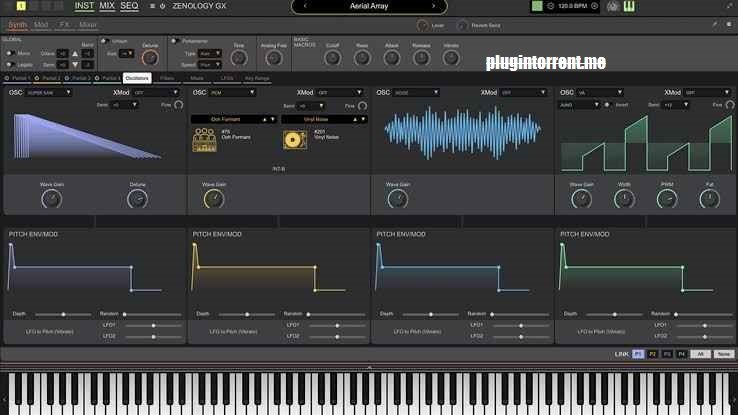
Task: Click Octave up triangle arrow in Global
Action: (75, 54)
